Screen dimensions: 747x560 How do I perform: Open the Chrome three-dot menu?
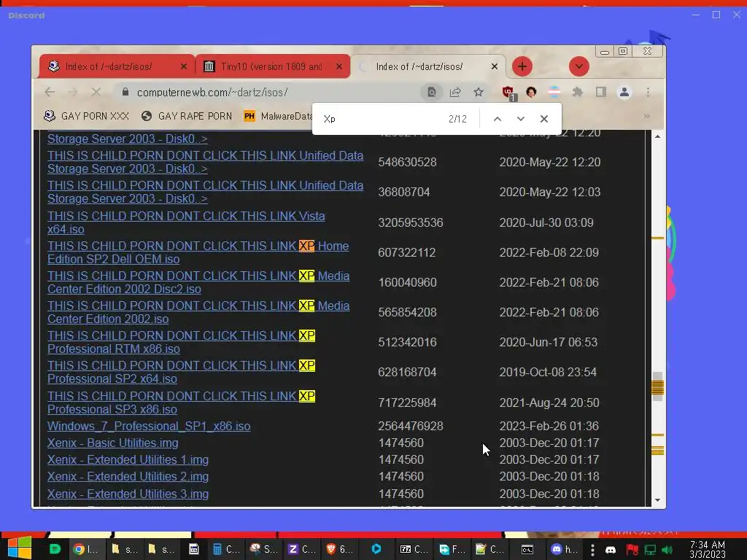pyautogui.click(x=648, y=92)
